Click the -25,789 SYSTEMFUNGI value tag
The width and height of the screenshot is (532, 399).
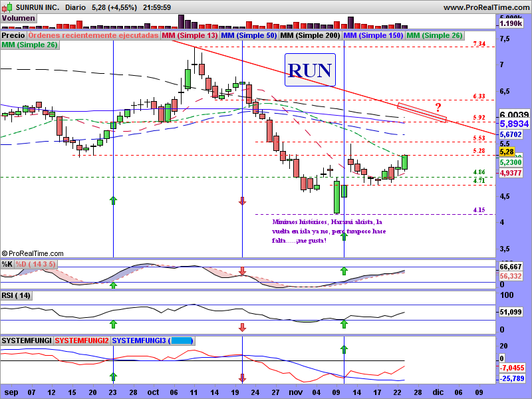[x=512, y=378]
